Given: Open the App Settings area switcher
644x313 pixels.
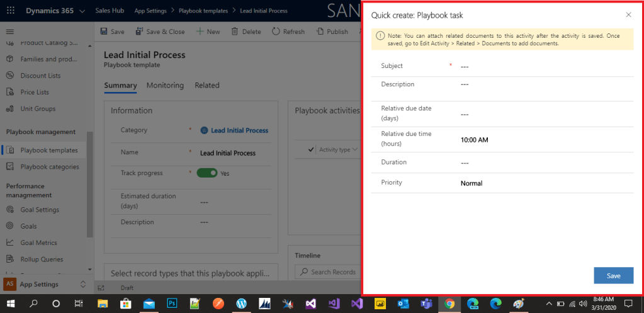Looking at the screenshot, I should [x=82, y=285].
